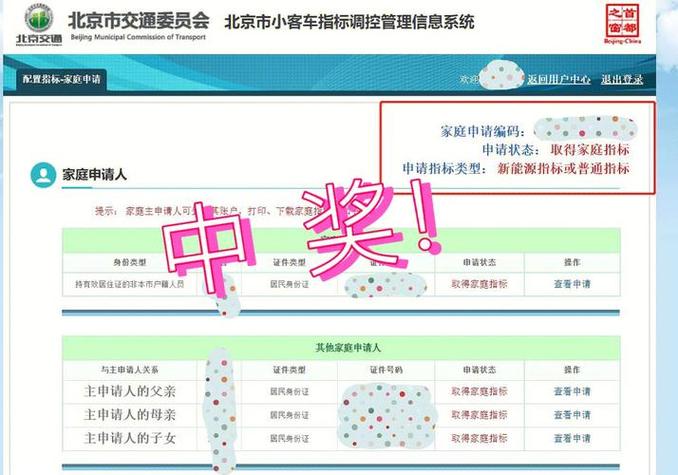Viewport: 678px width, 475px height.
Task: Select the 主申请人的父亲 row label
Action: coord(130,391)
